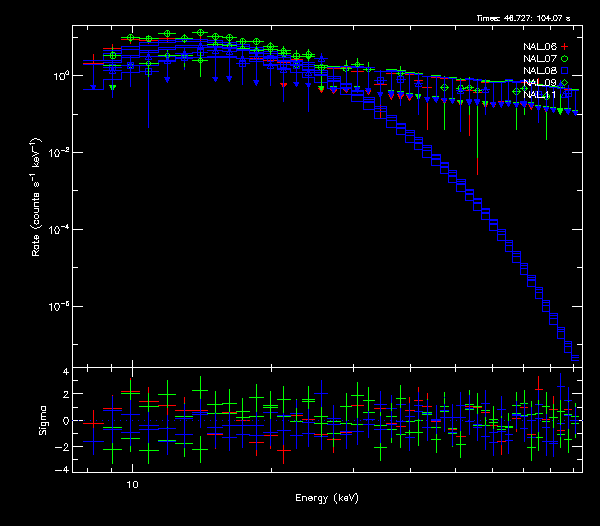600x526 pixels.
Task: Click the blue square marker for NAI_08
Action: tap(564, 71)
